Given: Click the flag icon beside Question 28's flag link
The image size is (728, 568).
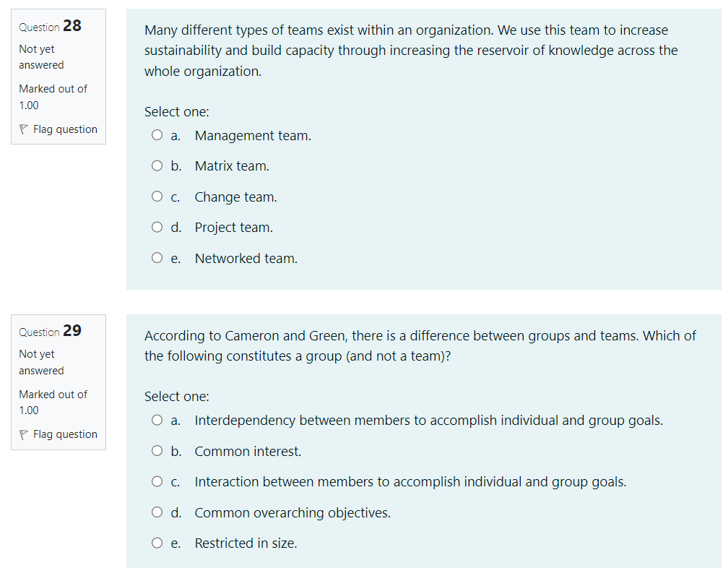Looking at the screenshot, I should [x=22, y=129].
